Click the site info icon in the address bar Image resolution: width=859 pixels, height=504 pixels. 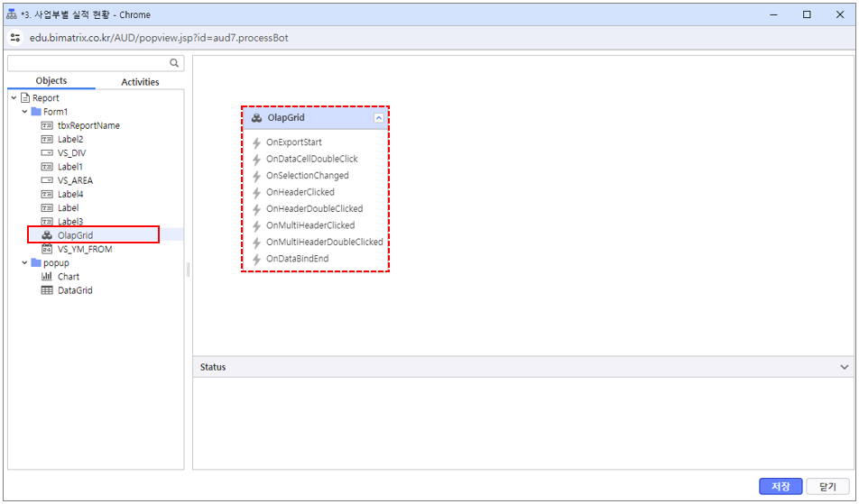[14, 38]
